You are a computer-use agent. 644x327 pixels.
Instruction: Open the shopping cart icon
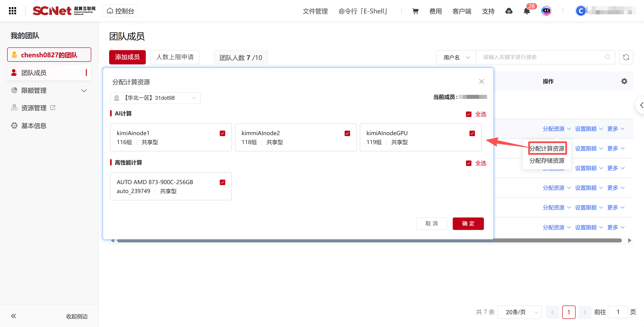pos(415,11)
